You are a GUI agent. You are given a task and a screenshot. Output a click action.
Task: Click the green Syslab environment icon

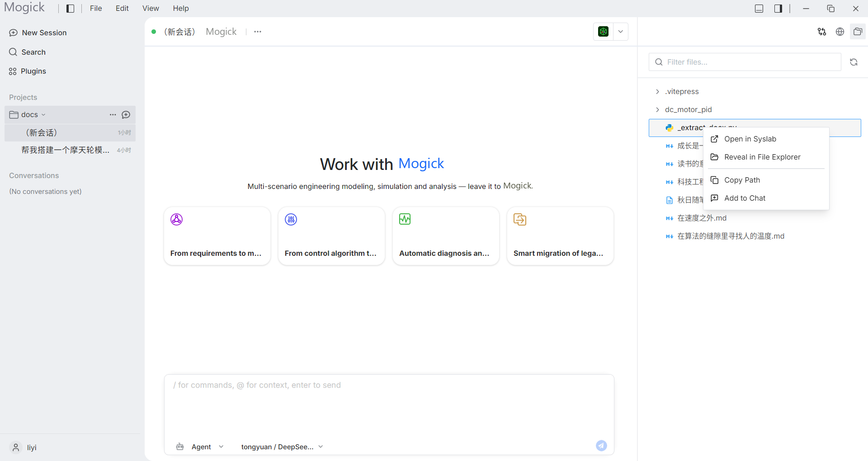coord(603,32)
